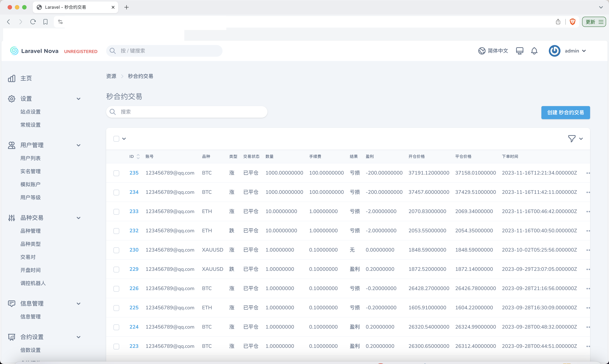
Task: Focus the global 按 / 键搜索 field
Action: [164, 51]
